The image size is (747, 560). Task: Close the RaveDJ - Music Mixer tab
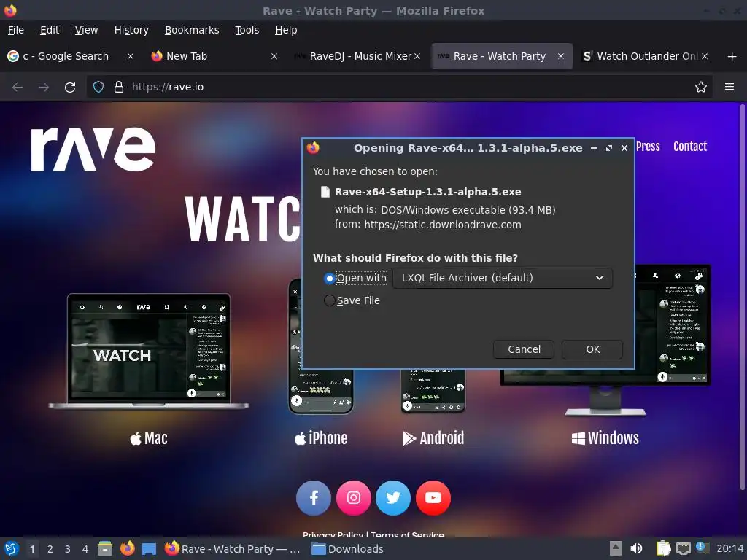click(417, 56)
